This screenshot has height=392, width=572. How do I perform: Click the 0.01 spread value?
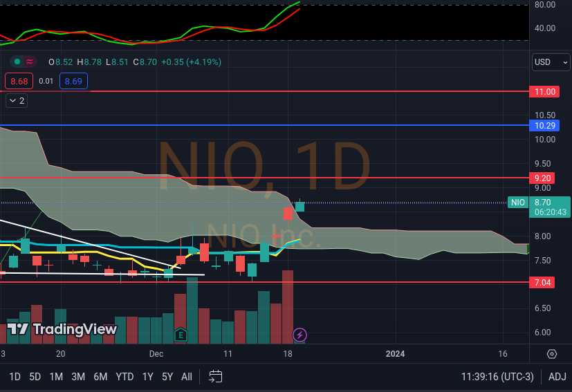point(46,81)
